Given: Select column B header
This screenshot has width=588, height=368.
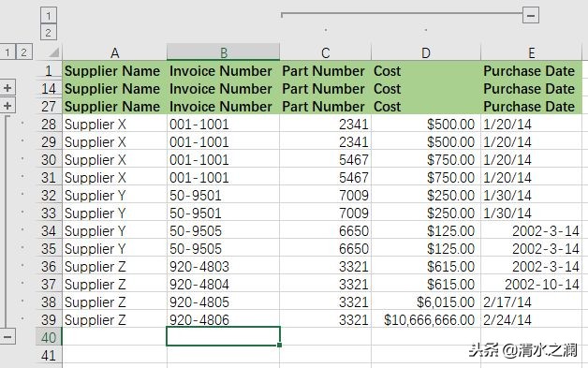Looking at the screenshot, I should 224,52.
